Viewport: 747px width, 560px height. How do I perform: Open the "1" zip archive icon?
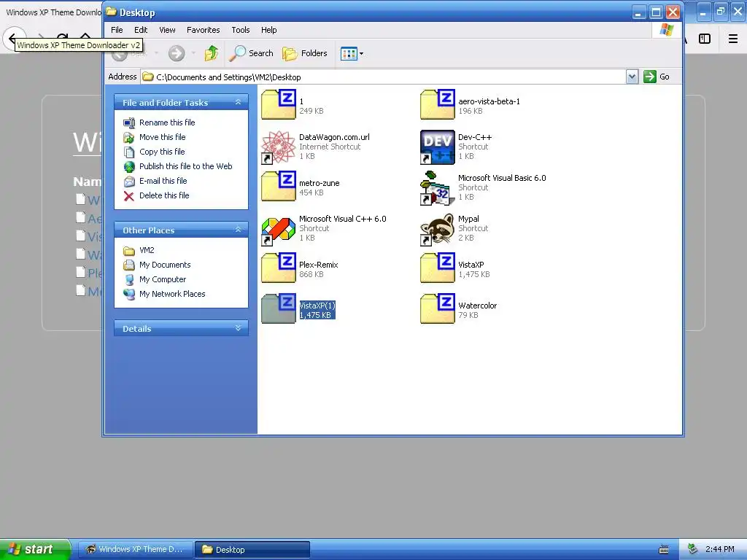coord(279,104)
